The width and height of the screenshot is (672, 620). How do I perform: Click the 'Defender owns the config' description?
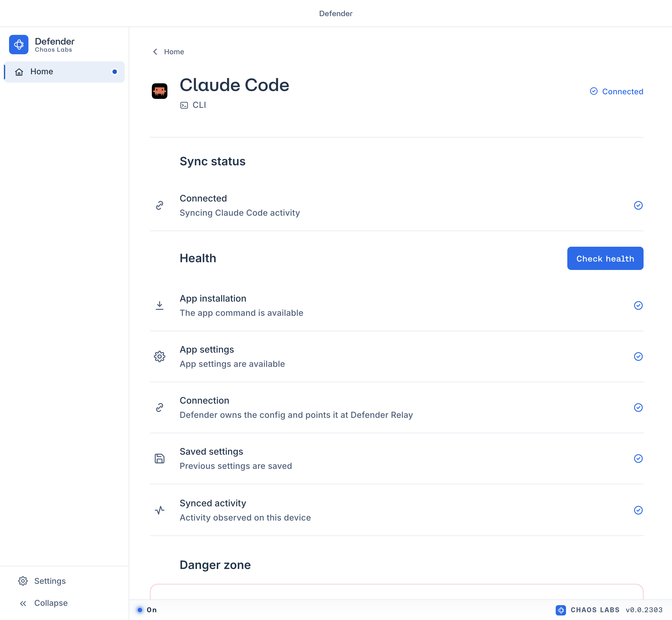coord(296,415)
